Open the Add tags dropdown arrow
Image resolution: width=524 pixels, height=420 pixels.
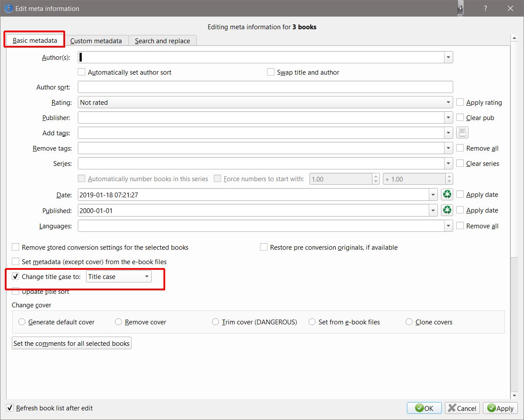coord(448,133)
